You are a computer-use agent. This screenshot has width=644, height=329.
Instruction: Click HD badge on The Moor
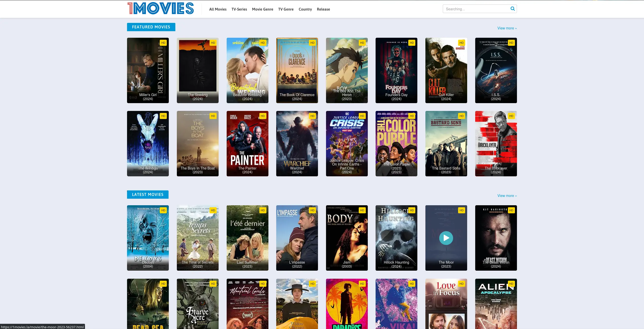coord(461,210)
